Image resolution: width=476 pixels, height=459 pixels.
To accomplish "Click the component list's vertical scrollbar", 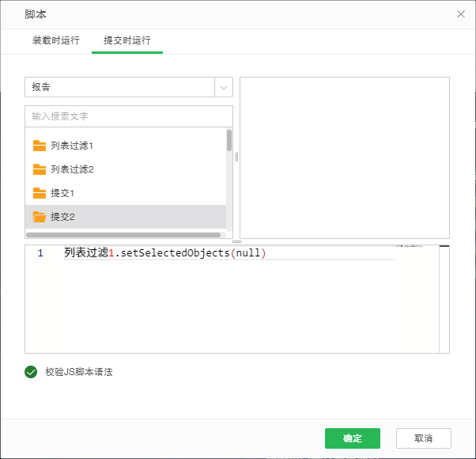I will [229, 141].
